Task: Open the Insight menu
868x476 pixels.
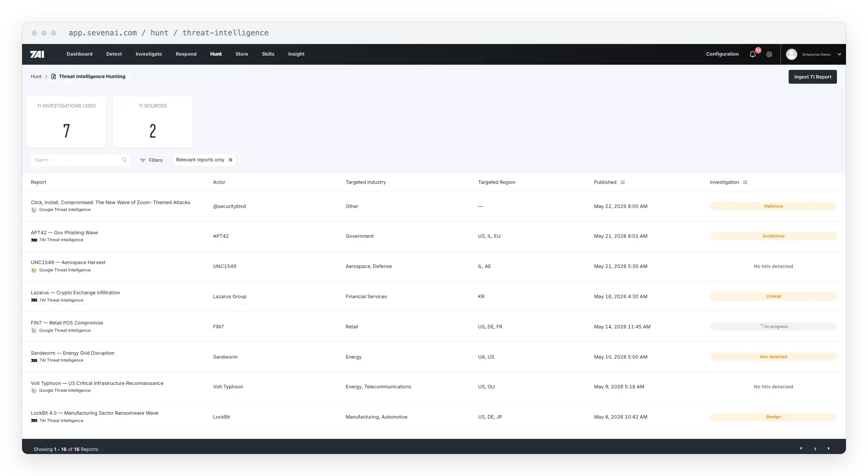Action: click(x=296, y=54)
